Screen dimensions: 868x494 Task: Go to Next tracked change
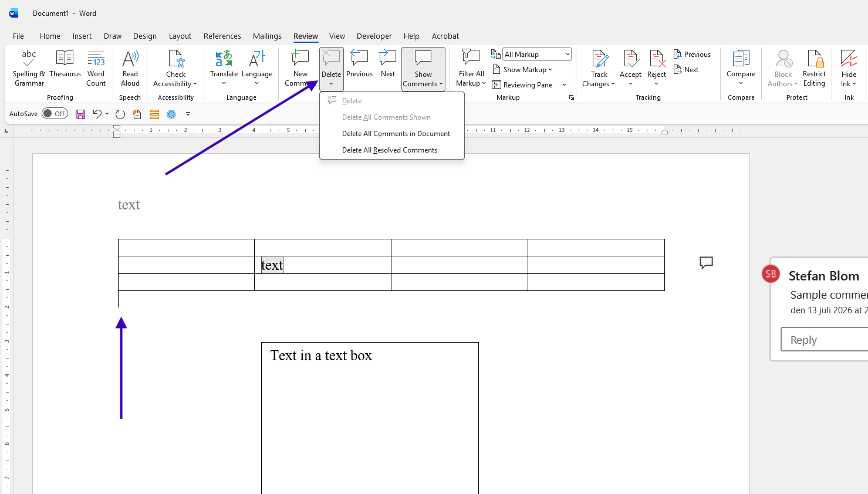pyautogui.click(x=686, y=69)
